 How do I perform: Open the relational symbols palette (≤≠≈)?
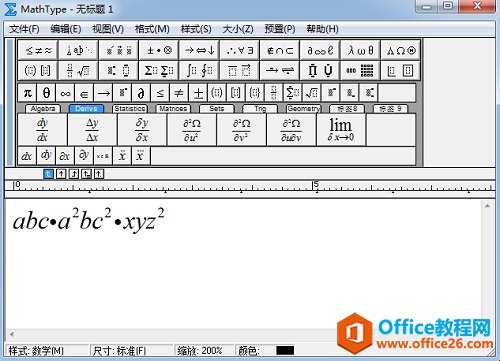(38, 50)
